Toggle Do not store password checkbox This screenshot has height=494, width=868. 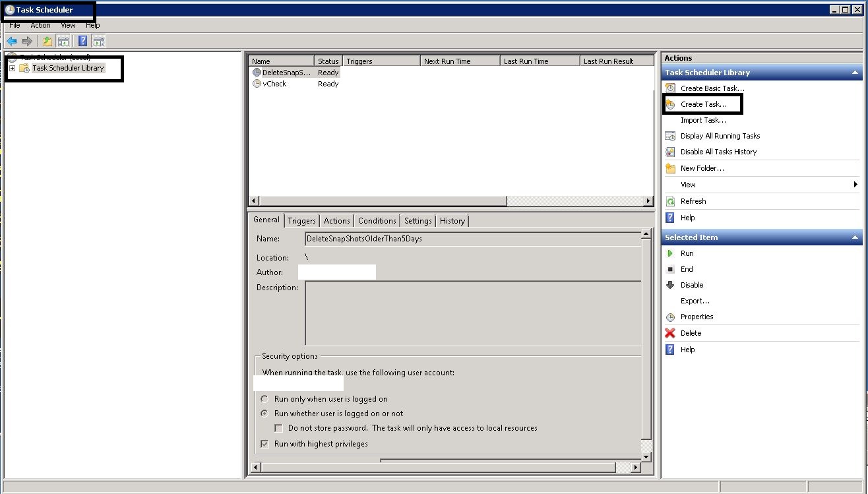(279, 428)
